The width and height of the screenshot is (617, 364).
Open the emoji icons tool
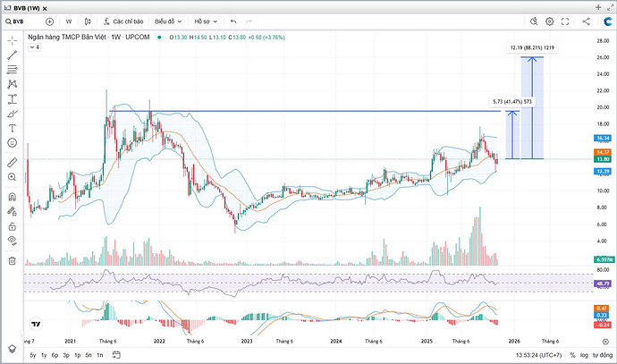pyautogui.click(x=13, y=142)
